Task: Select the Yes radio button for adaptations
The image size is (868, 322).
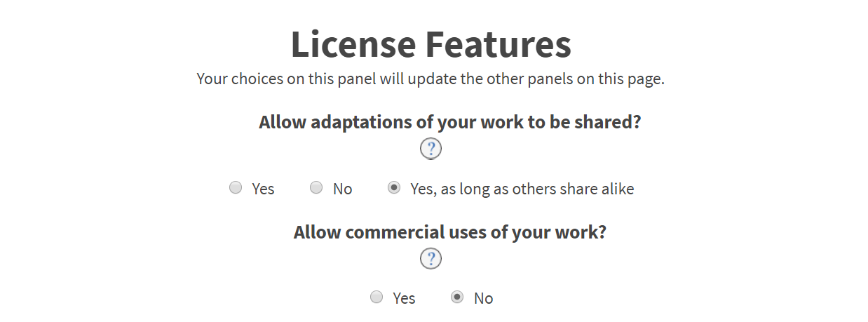Action: pos(236,187)
